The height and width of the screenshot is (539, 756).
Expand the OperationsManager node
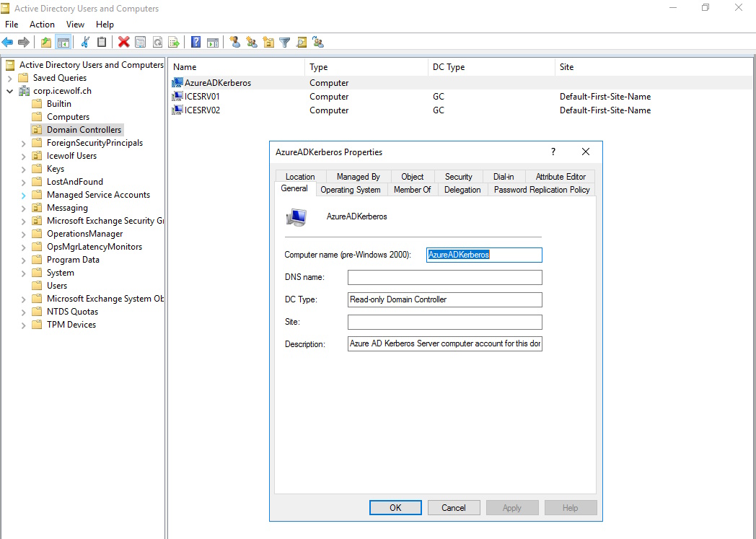[x=23, y=235]
